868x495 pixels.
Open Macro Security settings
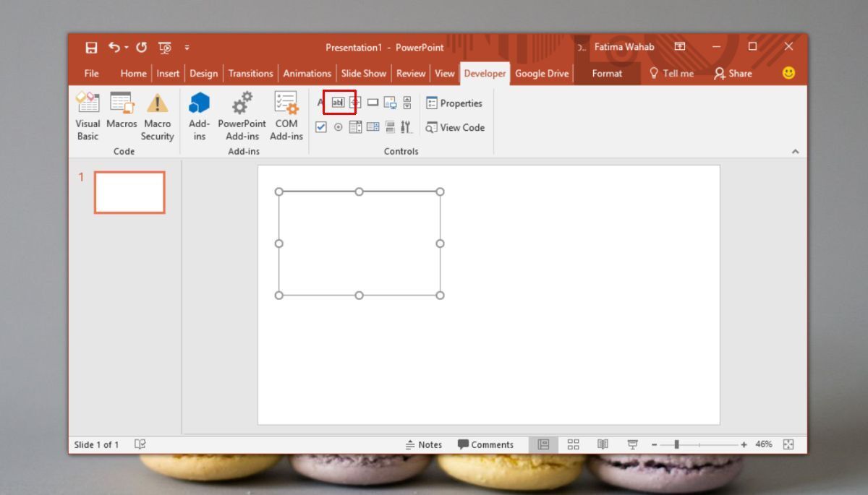point(157,116)
